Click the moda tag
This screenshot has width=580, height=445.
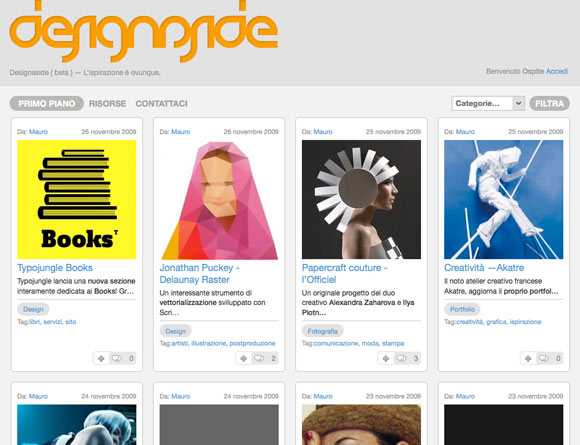pyautogui.click(x=370, y=343)
